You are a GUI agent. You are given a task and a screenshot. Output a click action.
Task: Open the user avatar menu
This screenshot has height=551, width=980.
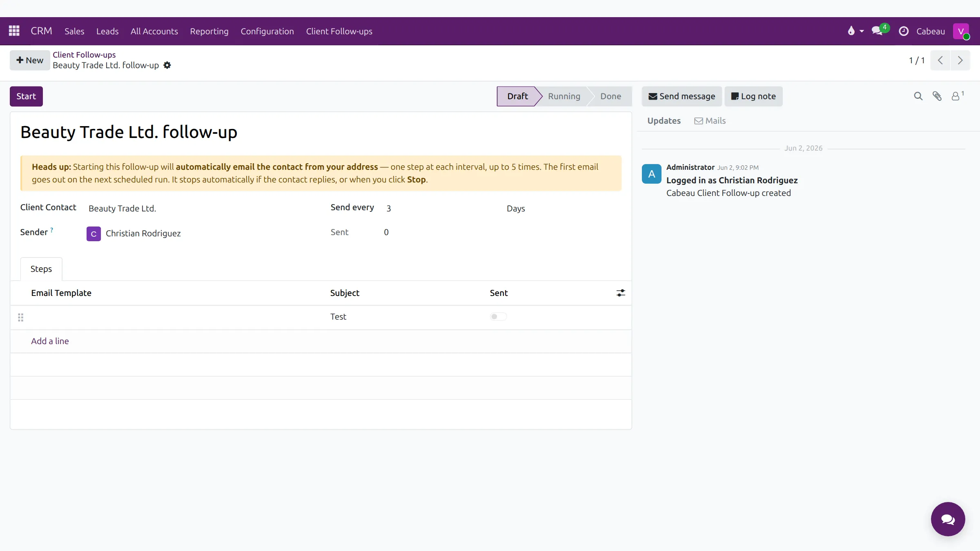pyautogui.click(x=961, y=31)
